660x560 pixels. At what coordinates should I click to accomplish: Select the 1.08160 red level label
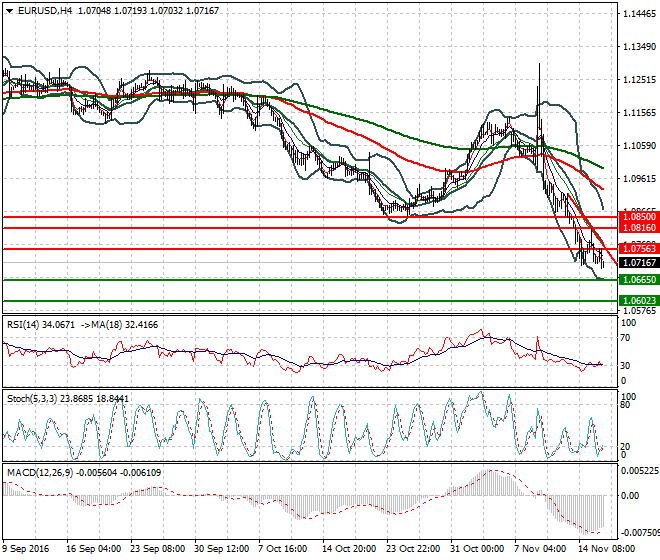click(x=639, y=228)
